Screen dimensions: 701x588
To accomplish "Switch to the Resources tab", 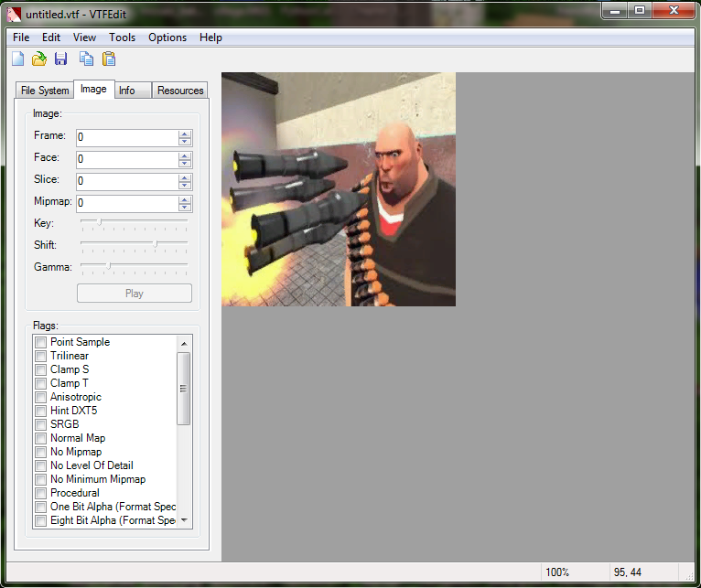I will [180, 91].
